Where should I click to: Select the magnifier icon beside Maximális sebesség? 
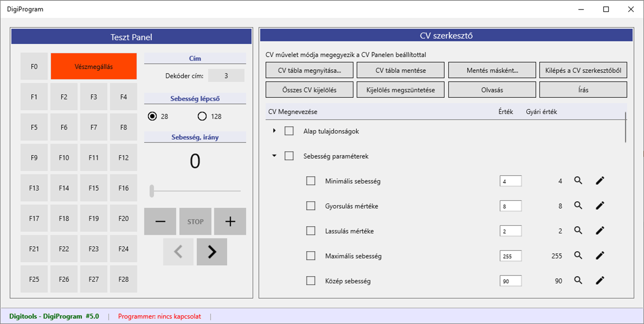[x=578, y=255]
